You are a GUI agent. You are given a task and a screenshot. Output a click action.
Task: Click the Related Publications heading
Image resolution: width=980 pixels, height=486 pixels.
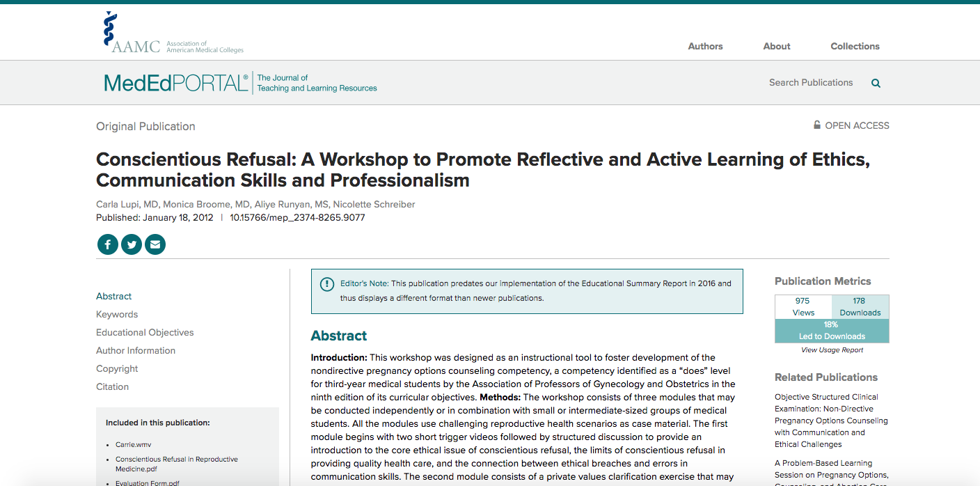(826, 377)
